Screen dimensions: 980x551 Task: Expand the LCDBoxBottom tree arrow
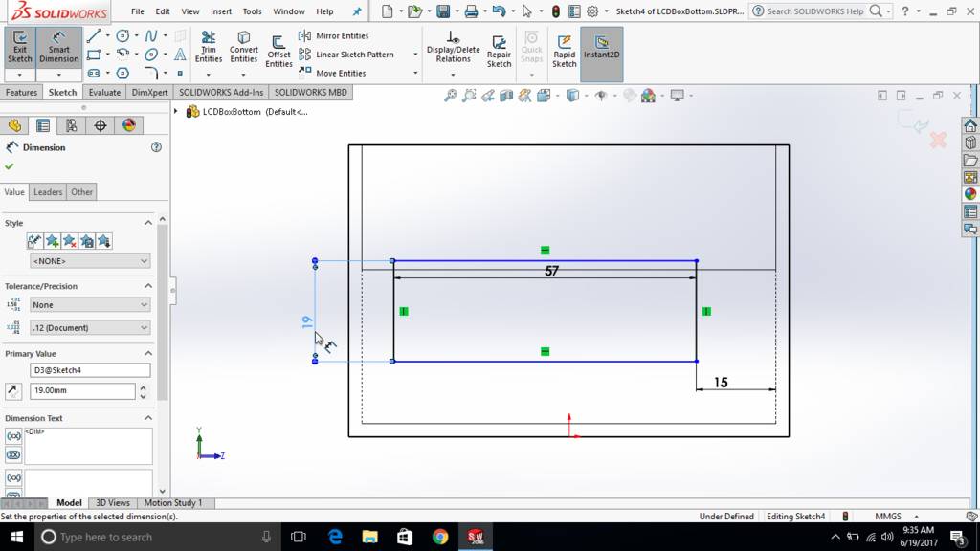click(176, 112)
